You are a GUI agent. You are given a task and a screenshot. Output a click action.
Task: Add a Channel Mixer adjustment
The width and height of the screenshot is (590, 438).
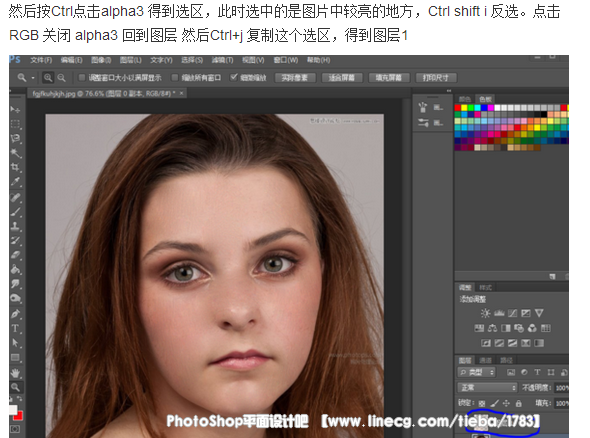532,328
